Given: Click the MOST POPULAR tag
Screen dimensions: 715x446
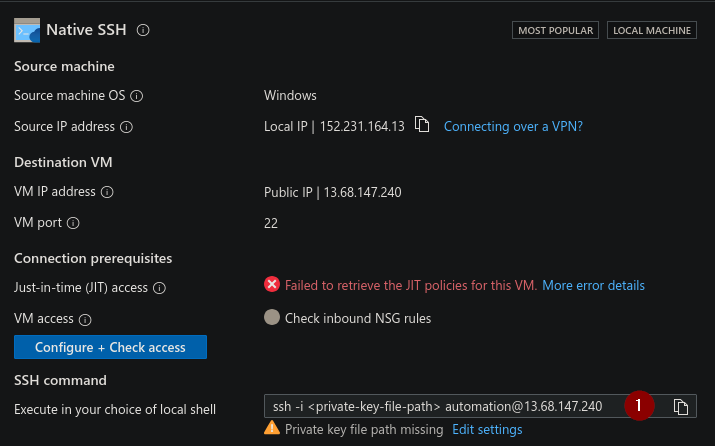Looking at the screenshot, I should tap(555, 30).
